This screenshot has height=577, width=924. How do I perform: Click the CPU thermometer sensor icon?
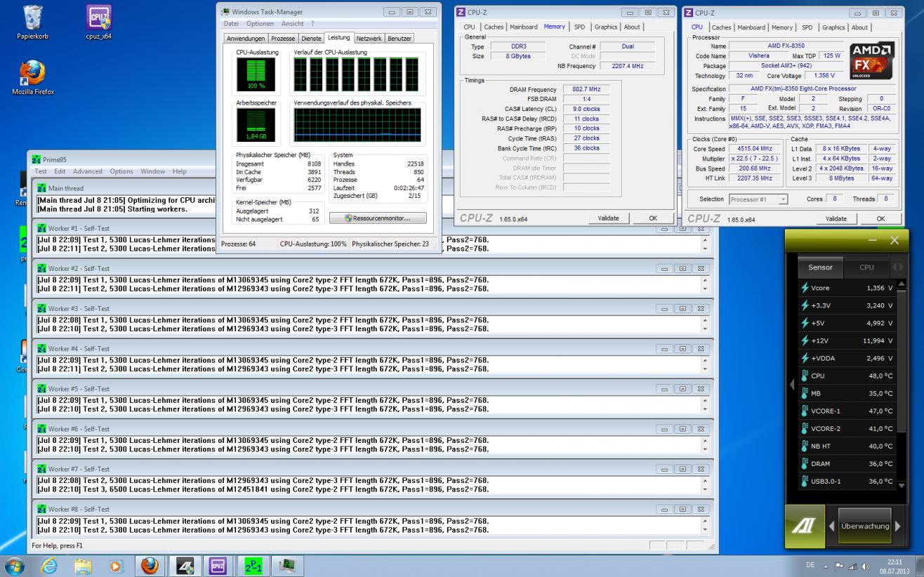[805, 376]
